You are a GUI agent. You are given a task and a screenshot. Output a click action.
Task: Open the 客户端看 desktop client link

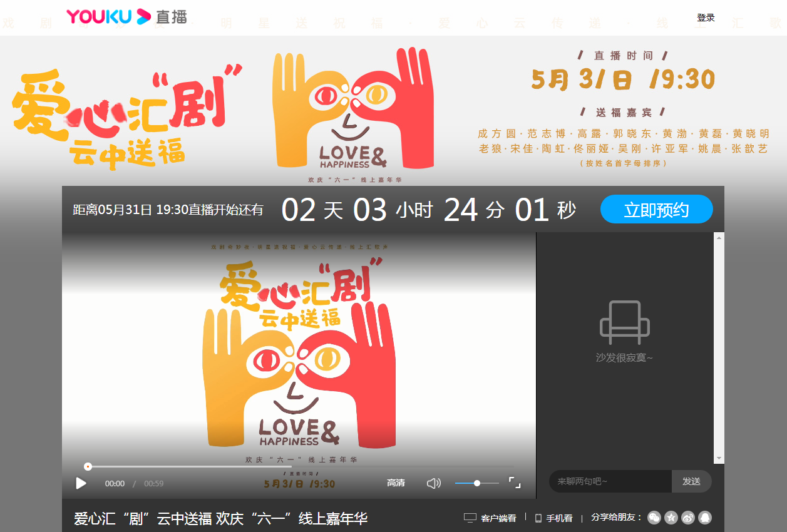[498, 518]
